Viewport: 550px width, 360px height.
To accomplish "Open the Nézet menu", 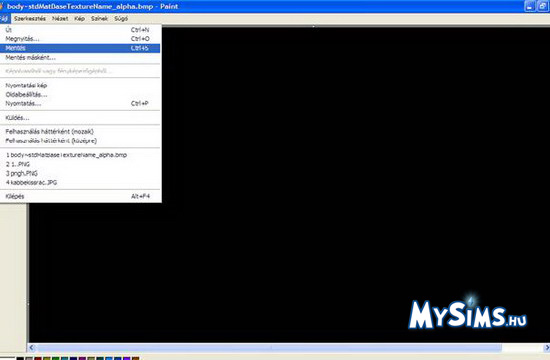I will point(60,19).
